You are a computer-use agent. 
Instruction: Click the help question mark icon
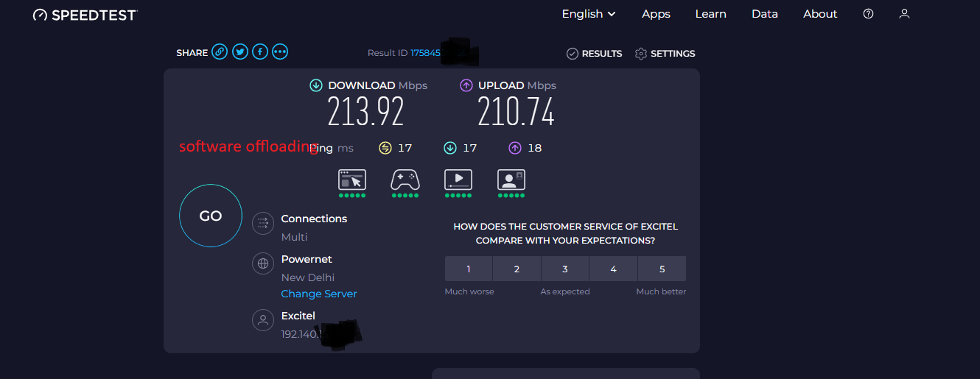pos(868,14)
